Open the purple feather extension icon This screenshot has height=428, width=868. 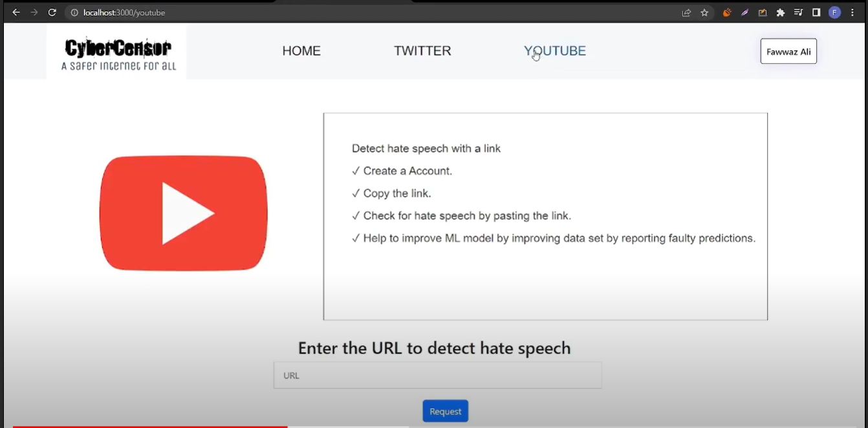[745, 12]
